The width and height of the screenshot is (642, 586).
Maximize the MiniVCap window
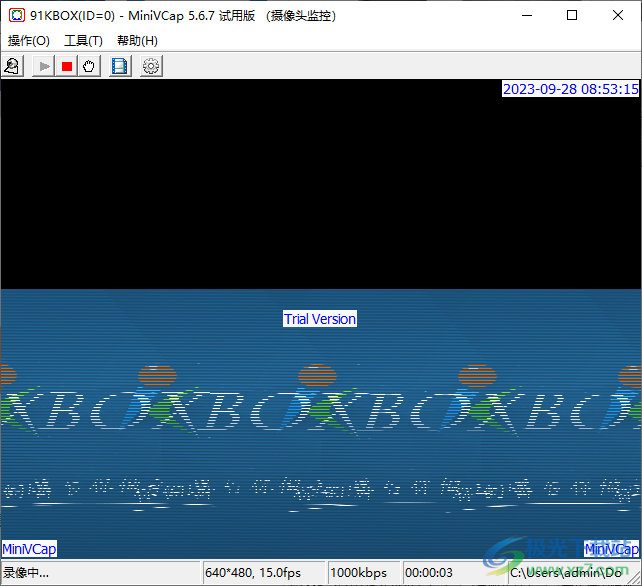point(572,16)
